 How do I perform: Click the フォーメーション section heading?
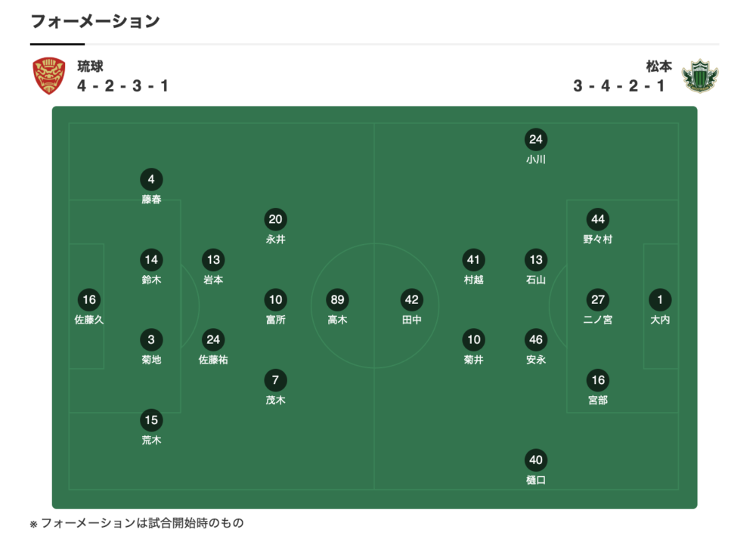(x=95, y=21)
